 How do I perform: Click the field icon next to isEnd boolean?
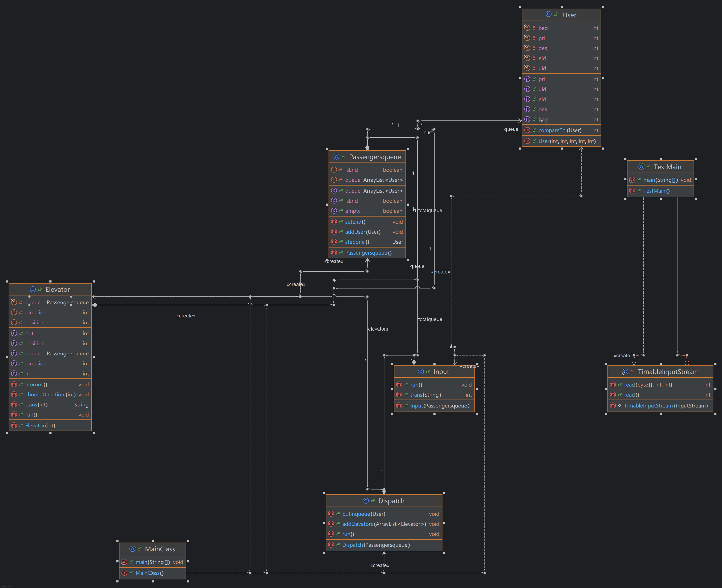(334, 170)
